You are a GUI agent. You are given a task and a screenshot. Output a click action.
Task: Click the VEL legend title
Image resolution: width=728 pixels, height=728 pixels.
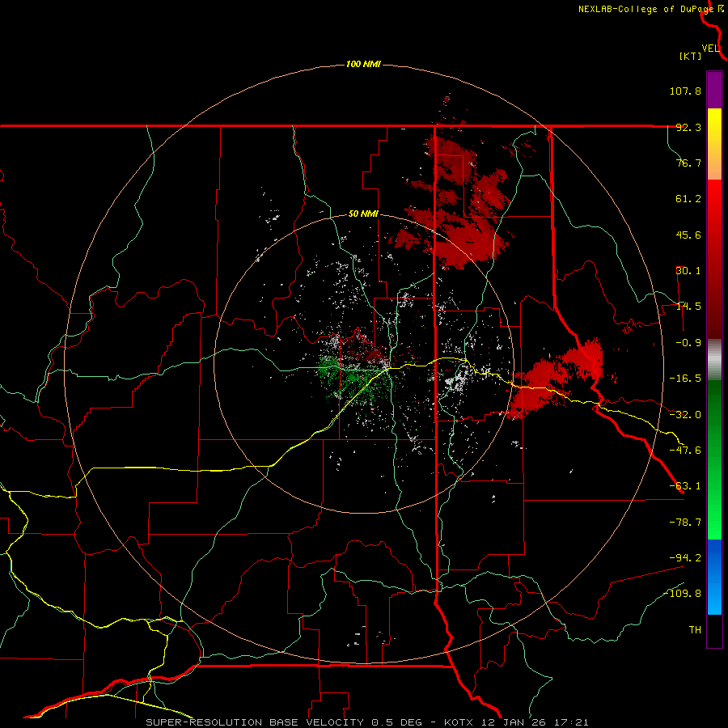pyautogui.click(x=710, y=49)
